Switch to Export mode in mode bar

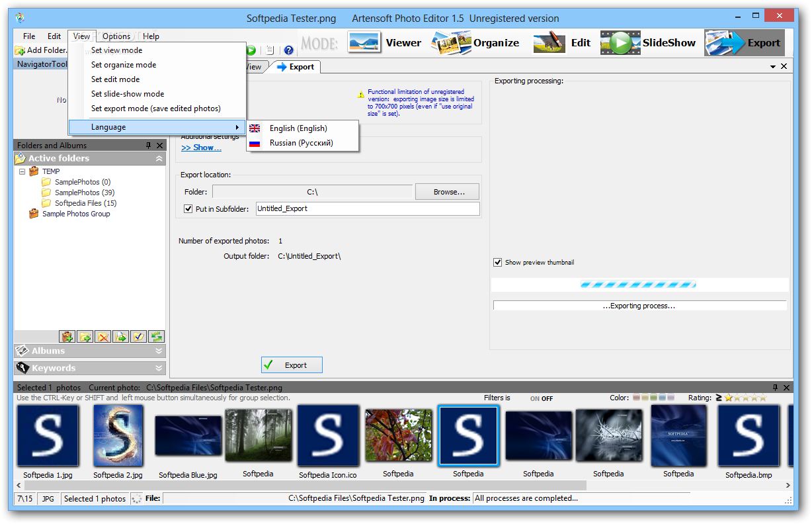coord(744,43)
